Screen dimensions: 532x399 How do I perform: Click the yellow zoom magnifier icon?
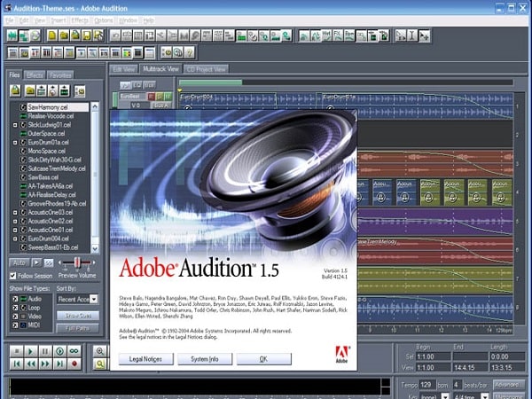99,364
